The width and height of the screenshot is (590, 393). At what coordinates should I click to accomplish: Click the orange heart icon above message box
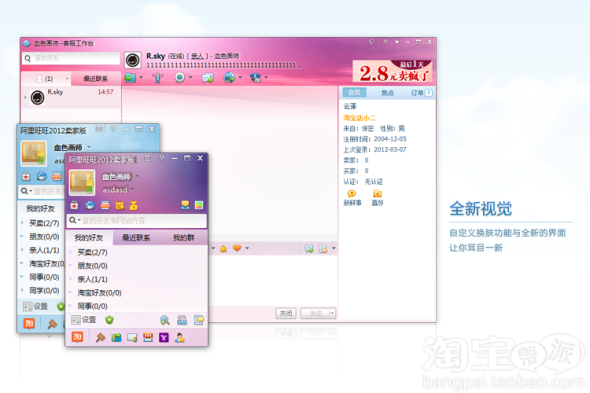pos(237,248)
